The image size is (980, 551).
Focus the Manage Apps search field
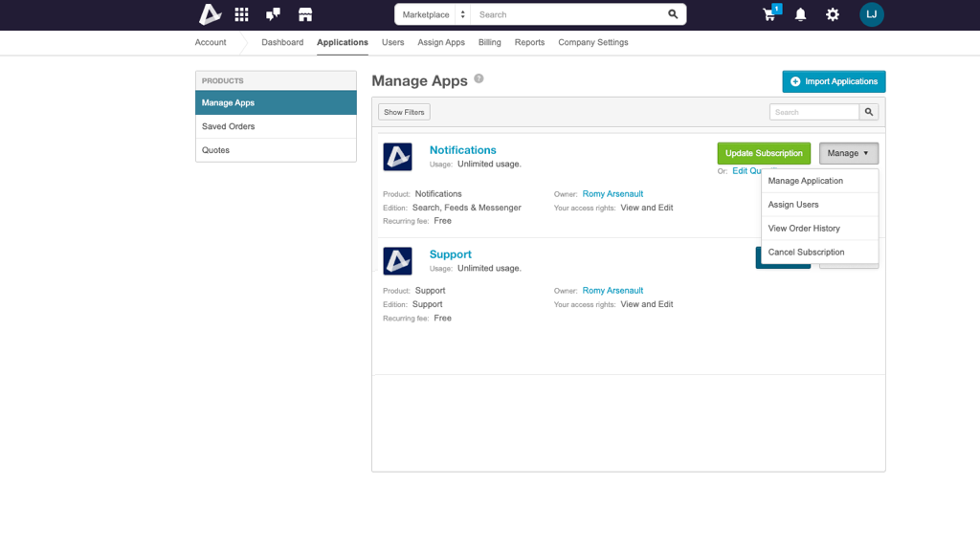coord(813,113)
